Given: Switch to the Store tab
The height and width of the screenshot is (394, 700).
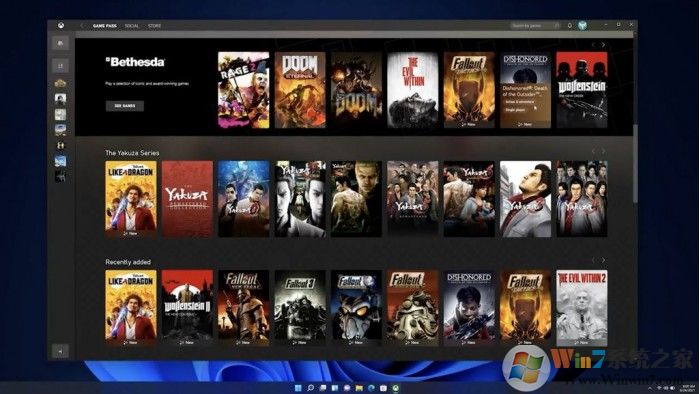Looking at the screenshot, I should 154,26.
